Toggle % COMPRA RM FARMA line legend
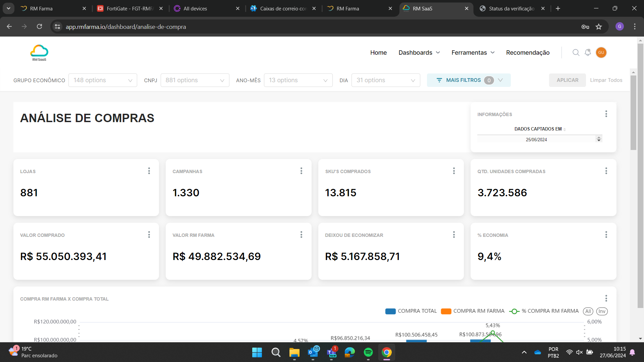This screenshot has height=362, width=644. click(544, 311)
